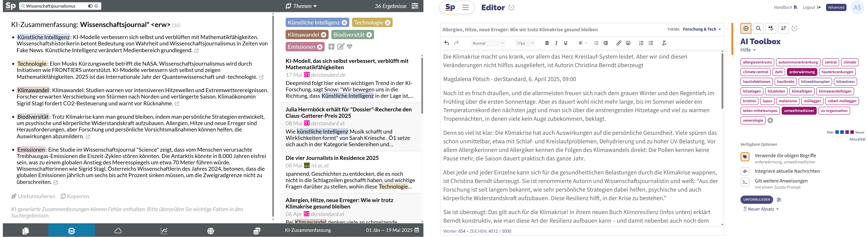Open the editor hamburger menu
This screenshot has width=868, height=237.
coord(465,7)
